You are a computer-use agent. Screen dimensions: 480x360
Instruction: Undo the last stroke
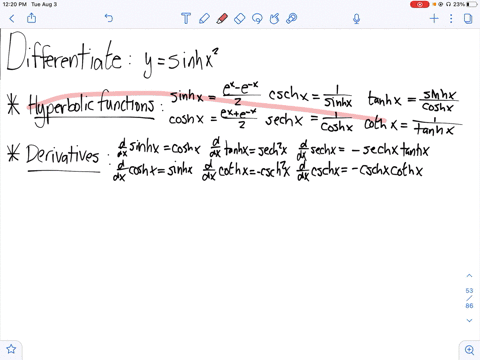point(109,18)
